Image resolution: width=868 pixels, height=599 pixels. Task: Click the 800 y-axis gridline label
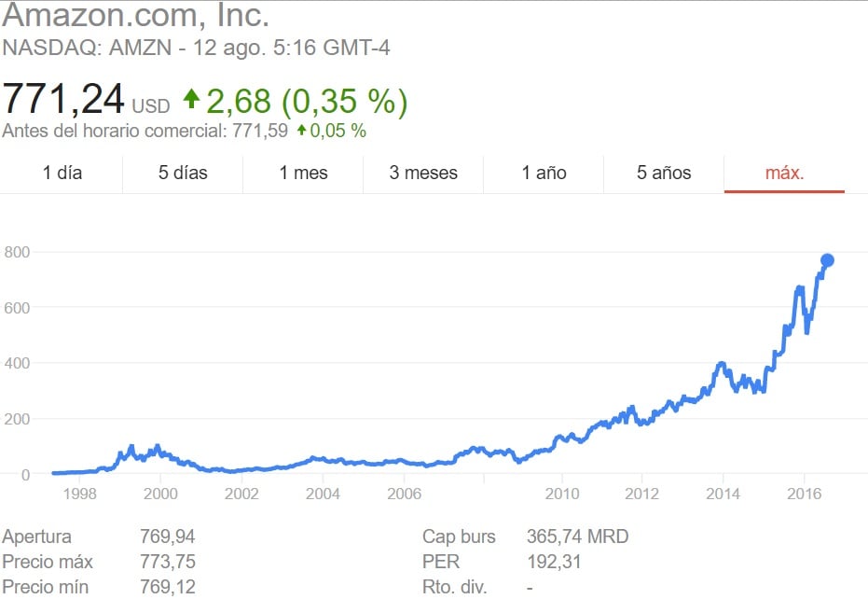(x=17, y=251)
